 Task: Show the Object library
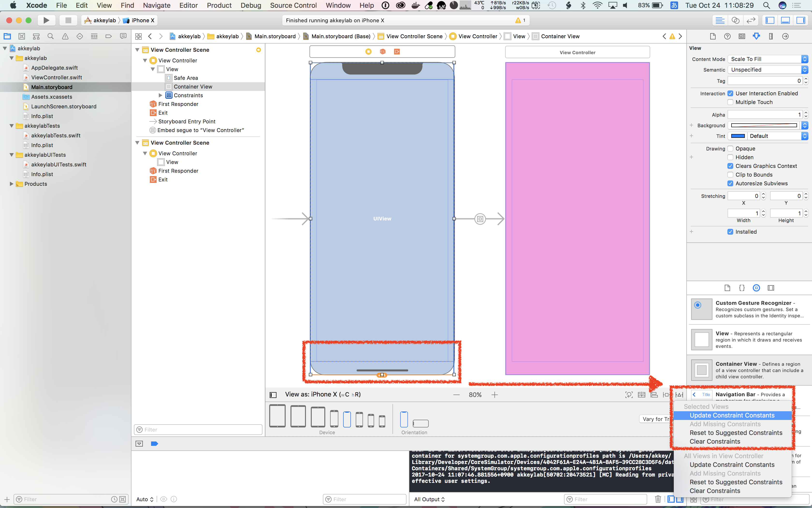point(756,288)
